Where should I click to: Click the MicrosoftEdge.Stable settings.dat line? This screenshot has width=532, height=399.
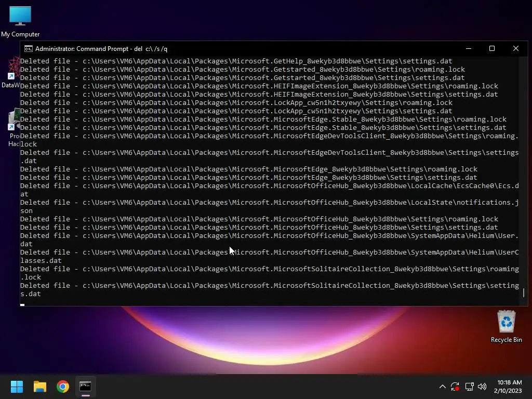point(263,128)
